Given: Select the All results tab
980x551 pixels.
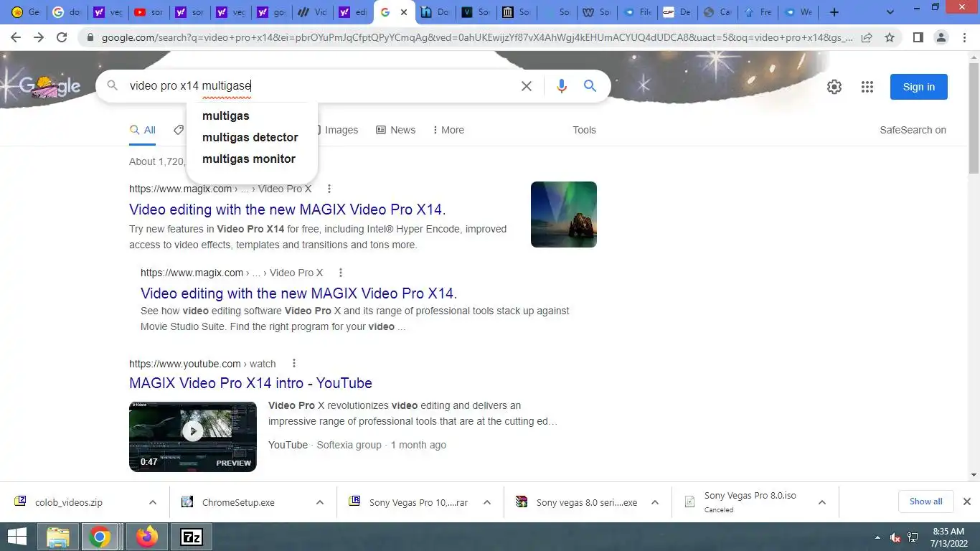Looking at the screenshot, I should click(142, 130).
